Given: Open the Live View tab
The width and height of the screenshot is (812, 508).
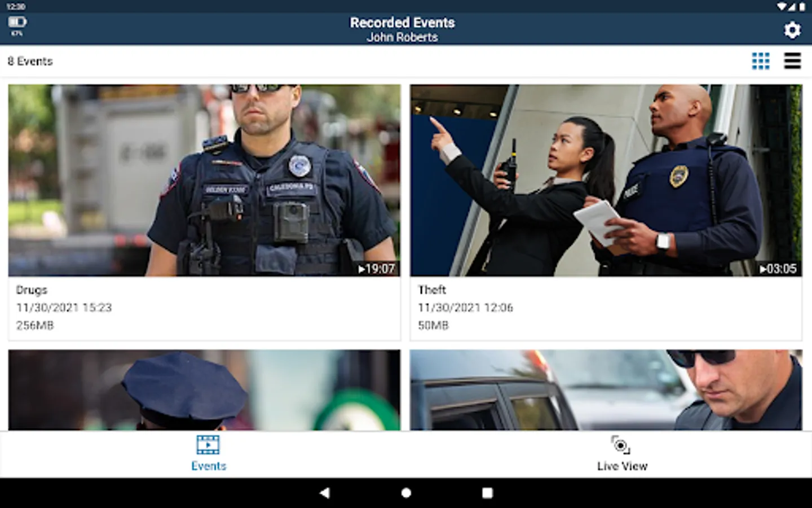Looking at the screenshot, I should [622, 454].
